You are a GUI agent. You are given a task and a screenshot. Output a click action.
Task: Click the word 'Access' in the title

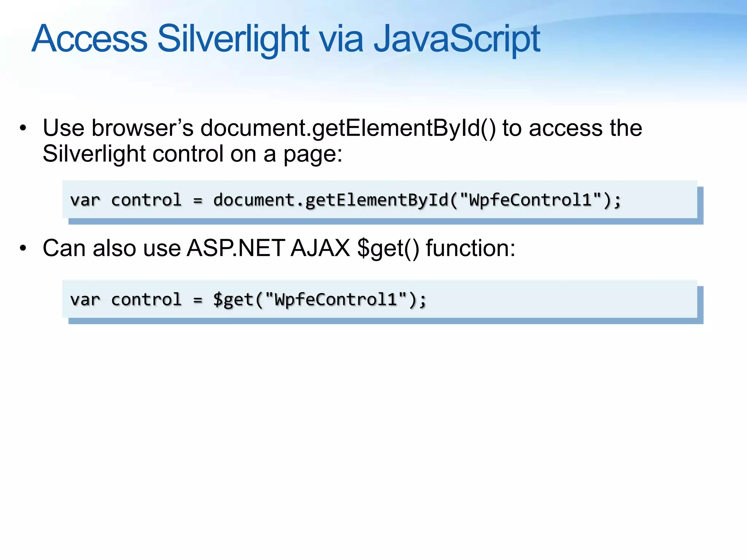click(90, 39)
